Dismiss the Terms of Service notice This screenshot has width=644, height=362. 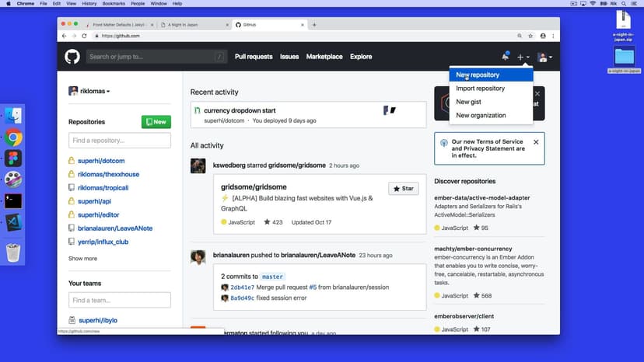click(535, 142)
